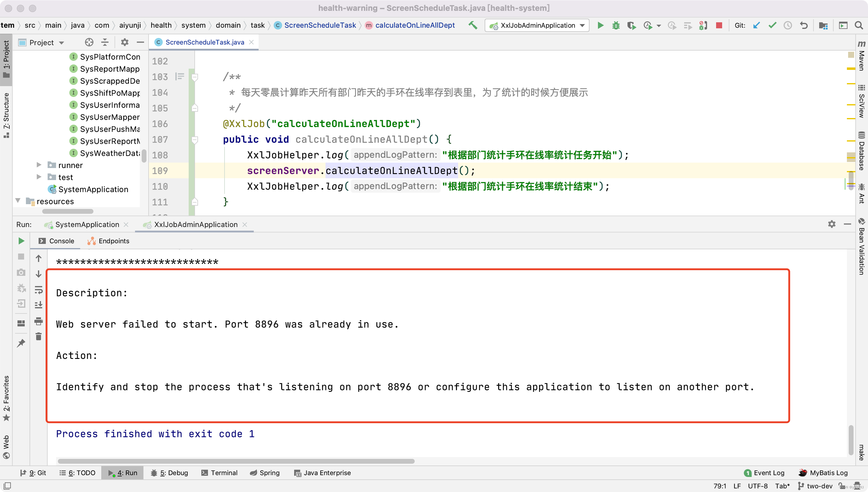Viewport: 868px width, 492px height.
Task: Click the Build hammer icon
Action: (473, 25)
